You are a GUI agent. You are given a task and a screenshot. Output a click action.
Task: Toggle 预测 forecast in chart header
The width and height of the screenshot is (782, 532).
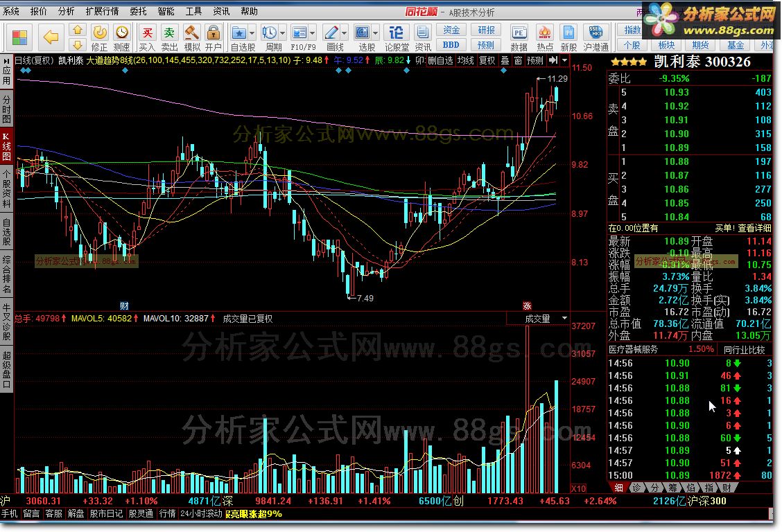coord(535,60)
